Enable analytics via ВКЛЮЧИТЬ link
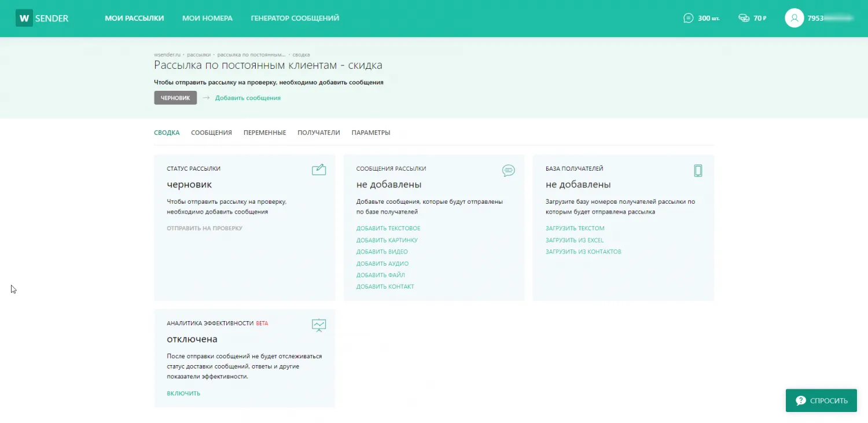Image resolution: width=868 pixels, height=423 pixels. click(x=183, y=393)
